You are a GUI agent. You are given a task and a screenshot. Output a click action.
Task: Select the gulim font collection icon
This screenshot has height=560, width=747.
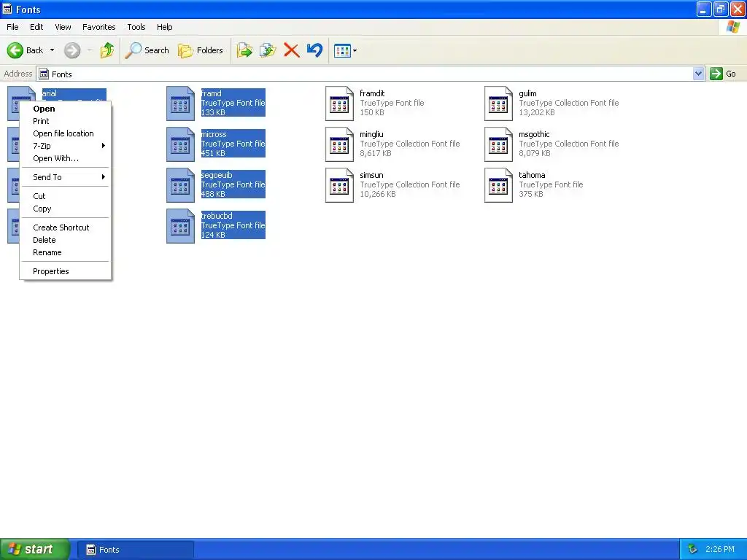499,104
